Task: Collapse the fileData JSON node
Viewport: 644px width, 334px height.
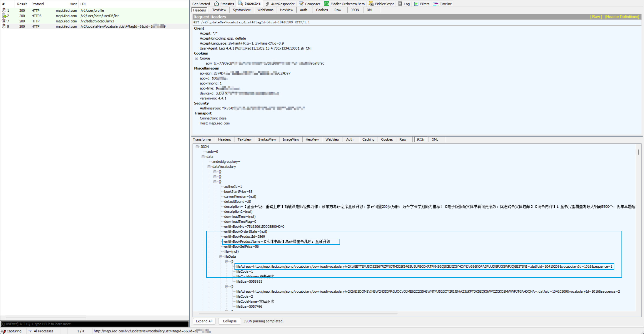Action: point(221,257)
